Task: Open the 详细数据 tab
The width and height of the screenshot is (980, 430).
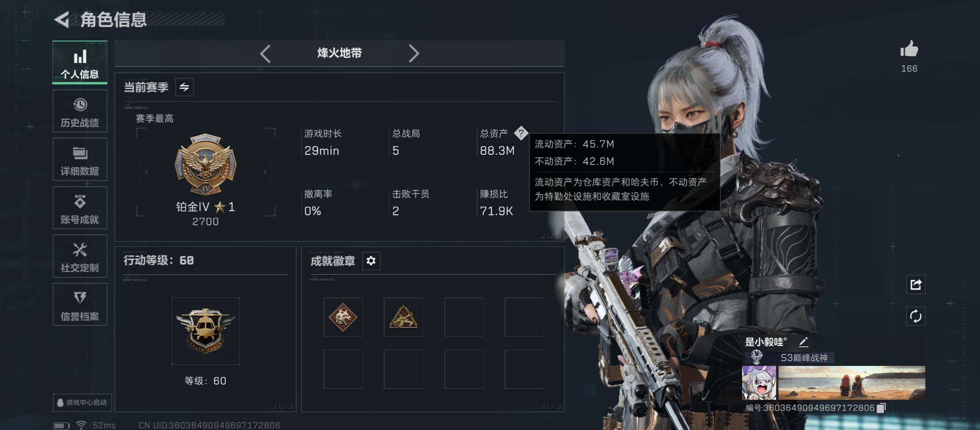Action: [80, 159]
